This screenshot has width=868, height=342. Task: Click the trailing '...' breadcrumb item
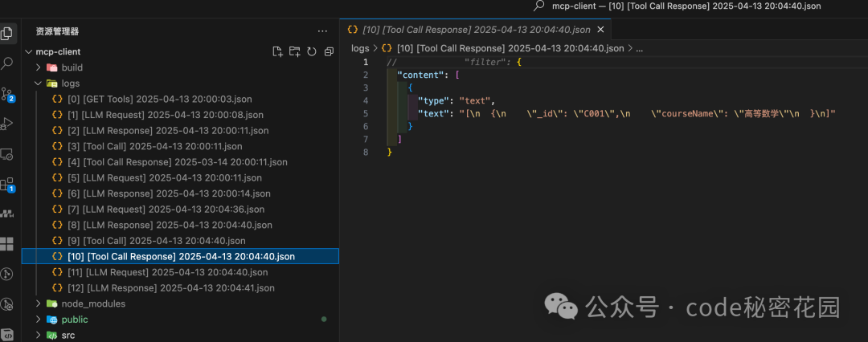(x=640, y=49)
